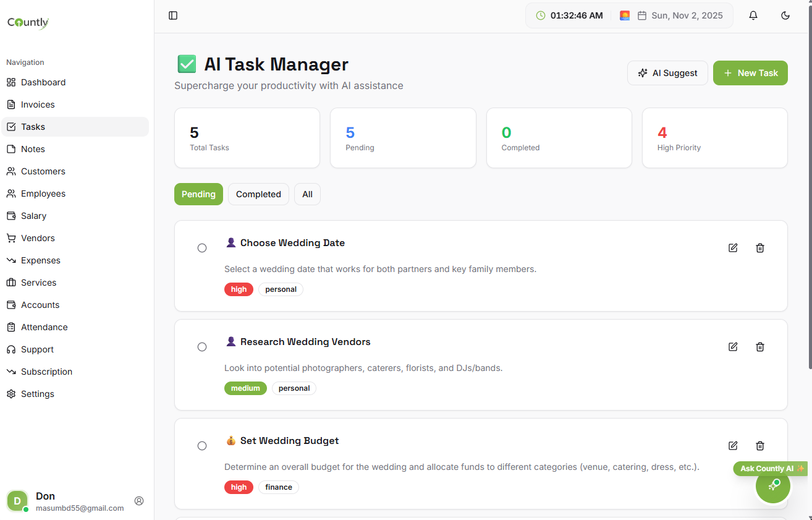Delete the Choose Wedding Date task
The height and width of the screenshot is (520, 812).
760,248
